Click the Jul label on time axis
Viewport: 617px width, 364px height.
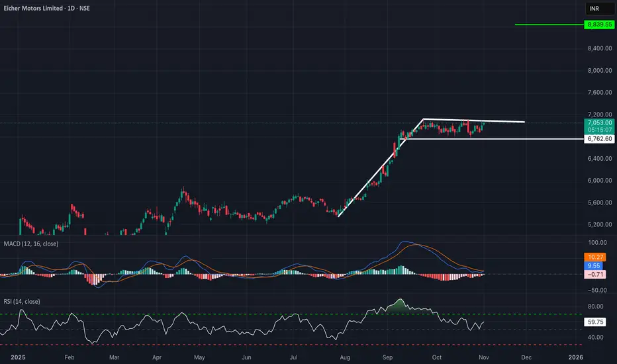click(293, 357)
